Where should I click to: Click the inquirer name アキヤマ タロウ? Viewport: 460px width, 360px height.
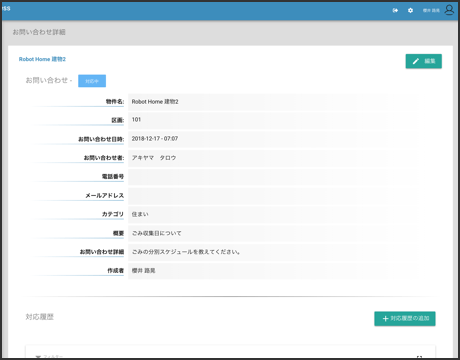[154, 158]
